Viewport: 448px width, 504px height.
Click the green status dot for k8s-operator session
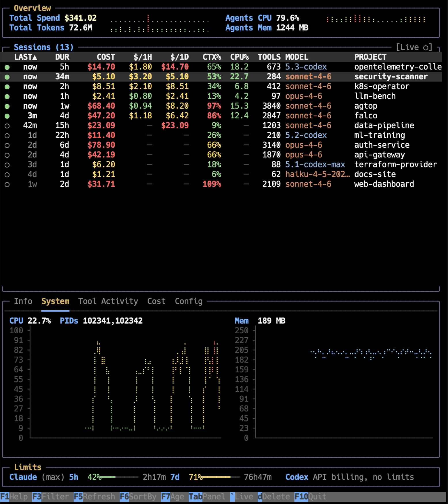click(7, 87)
